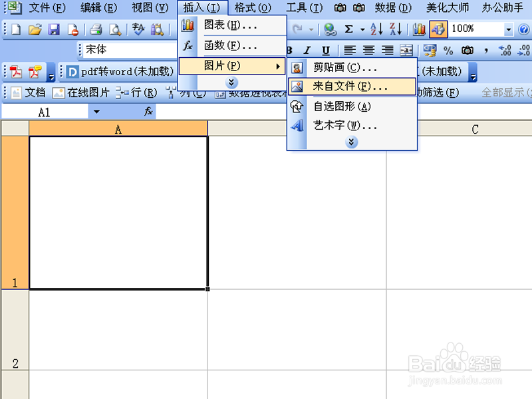Open the 办公助手 menu
This screenshot has width=532, height=399.
pyautogui.click(x=503, y=7)
